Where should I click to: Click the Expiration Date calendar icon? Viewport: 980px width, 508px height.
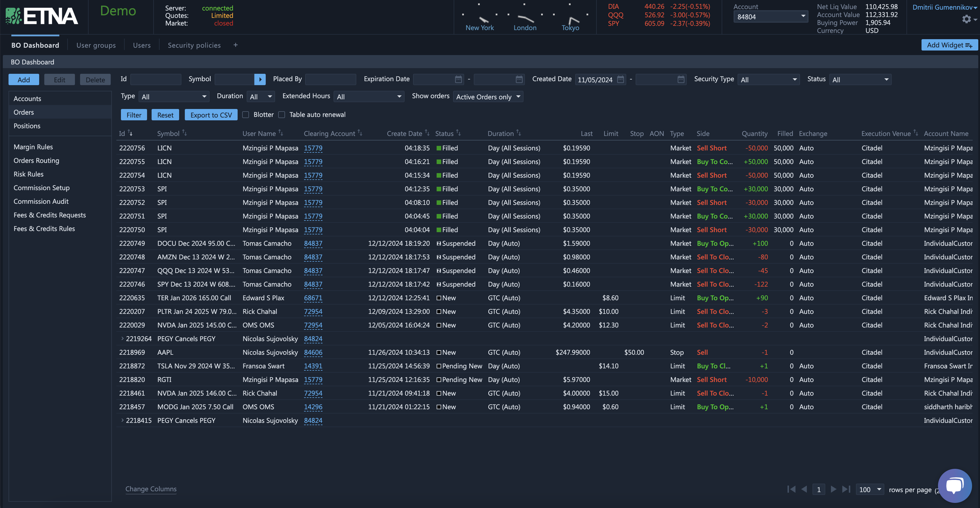458,79
